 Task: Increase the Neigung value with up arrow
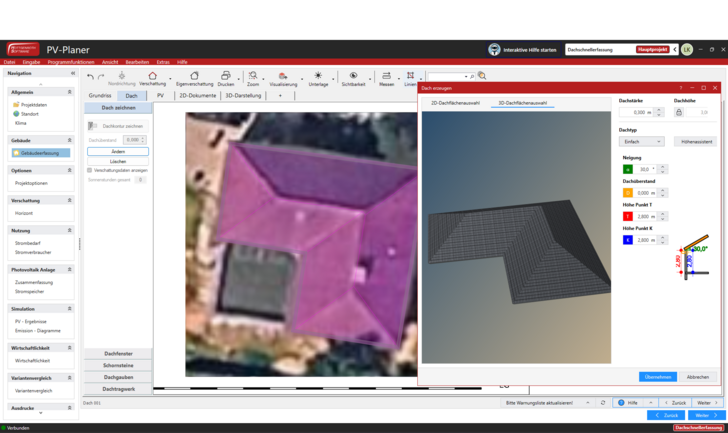(662, 167)
